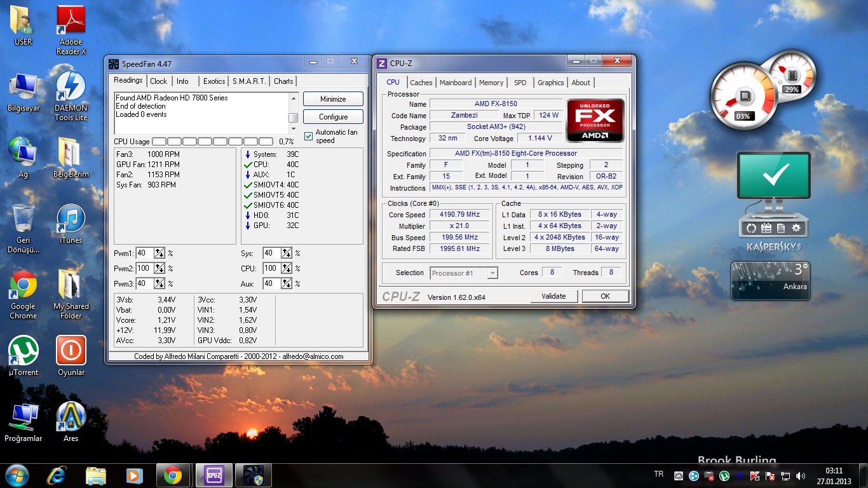Toggle the Automatic fan speed checkbox

308,136
